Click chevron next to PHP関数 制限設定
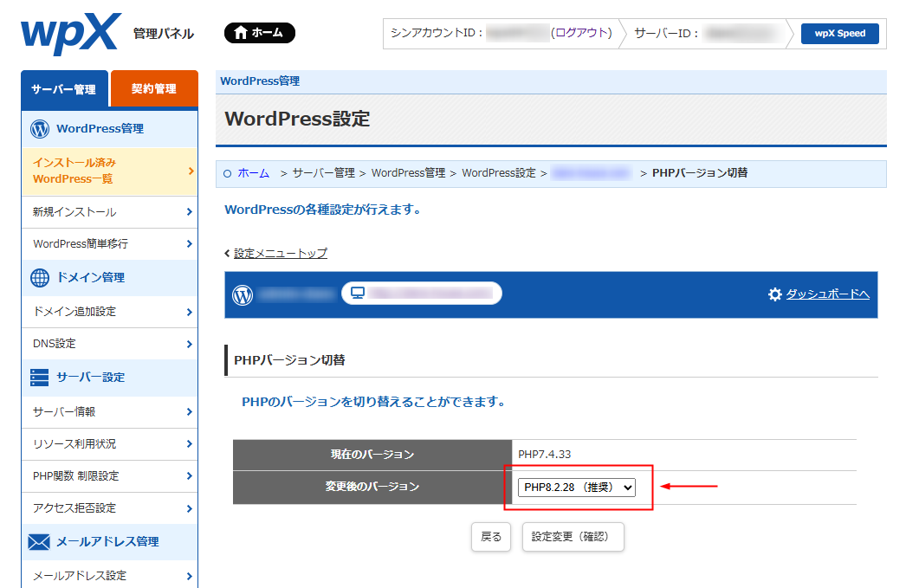 click(190, 476)
